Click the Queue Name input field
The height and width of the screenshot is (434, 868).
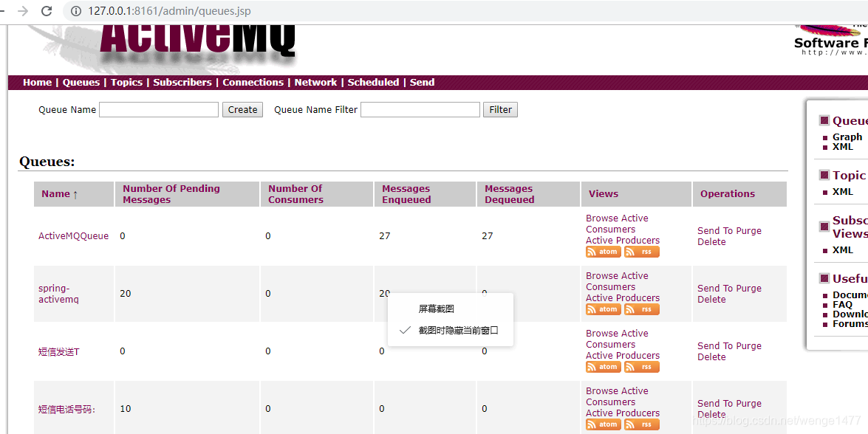coord(158,109)
